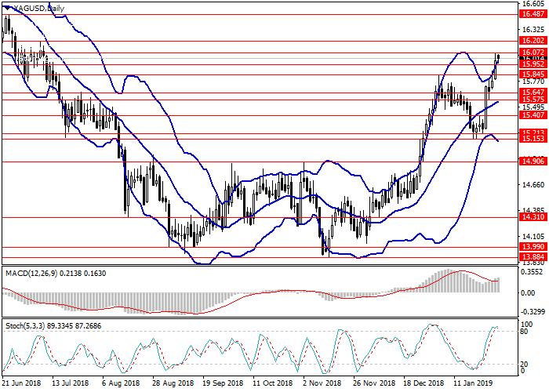The height and width of the screenshot is (392, 549).
Task: Select the 11 Jan 2019 date marker
Action: 477,385
